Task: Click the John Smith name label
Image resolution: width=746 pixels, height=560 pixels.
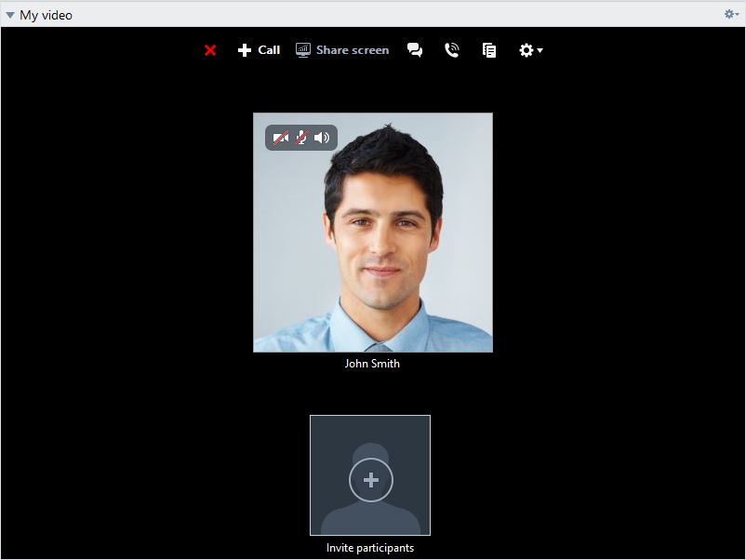Action: 372,364
